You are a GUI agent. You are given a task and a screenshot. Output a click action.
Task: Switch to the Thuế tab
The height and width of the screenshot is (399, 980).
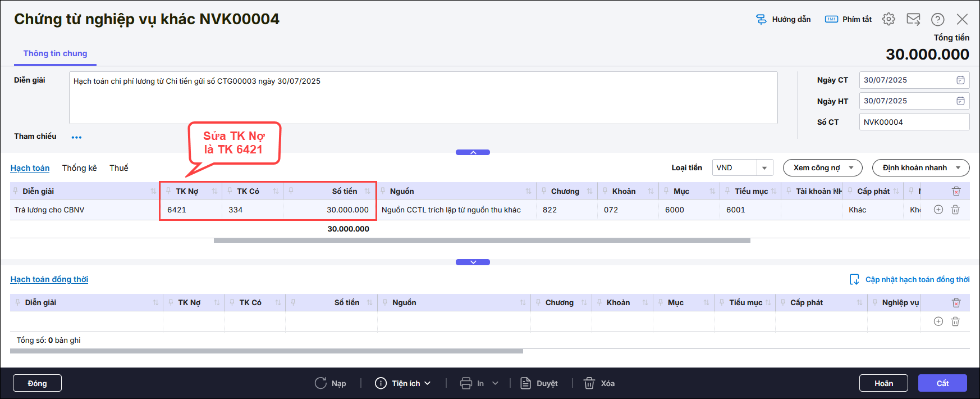[x=118, y=168]
